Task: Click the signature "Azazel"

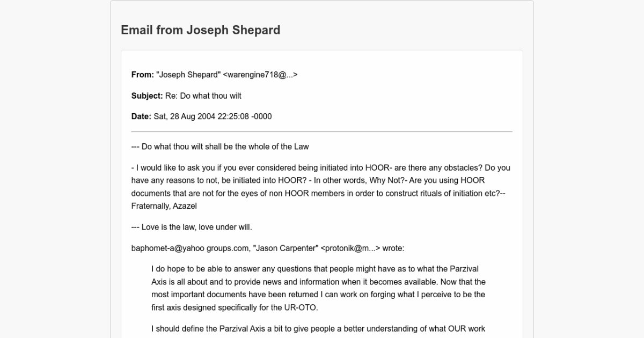Action: [185, 206]
